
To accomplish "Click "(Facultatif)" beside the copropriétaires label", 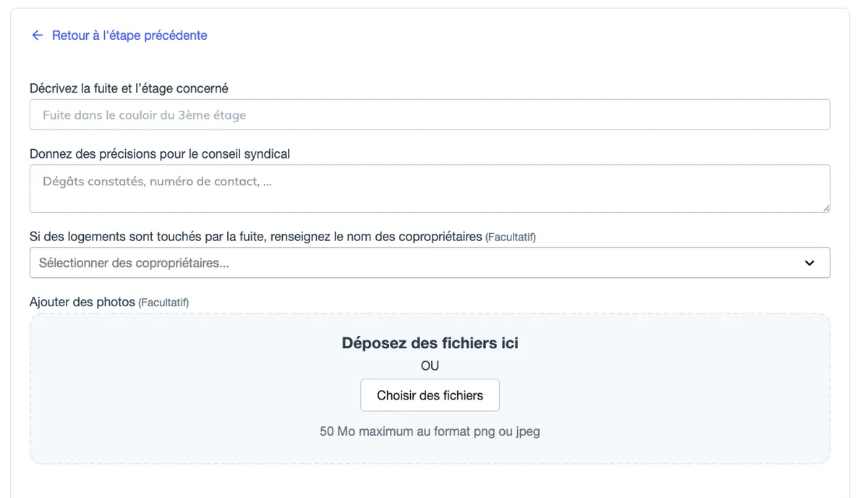I will (x=510, y=237).
